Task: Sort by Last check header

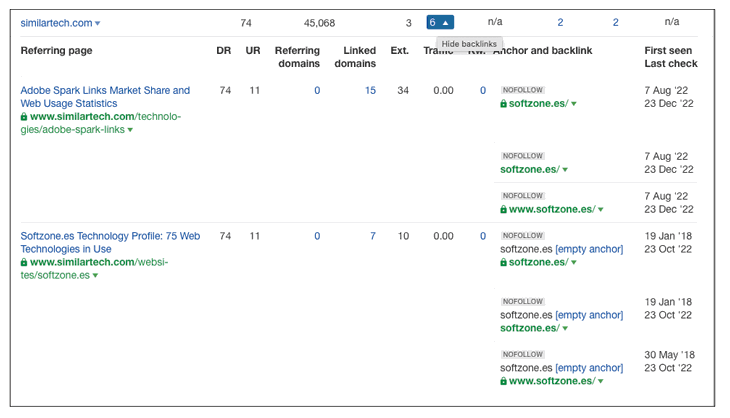Action: pos(671,64)
